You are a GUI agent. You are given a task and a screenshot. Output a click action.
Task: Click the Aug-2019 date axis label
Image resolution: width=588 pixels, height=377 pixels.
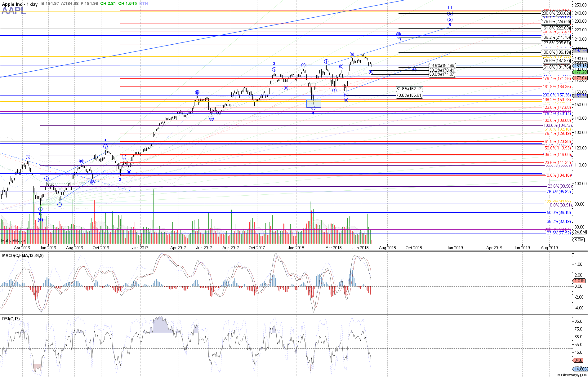point(549,248)
